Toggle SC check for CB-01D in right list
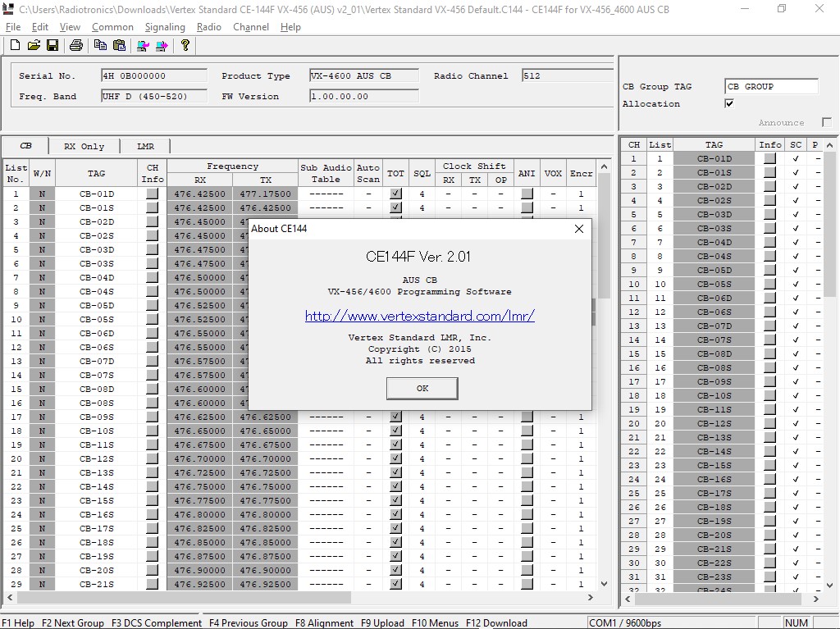Screen dimensions: 840x629 click(796, 158)
